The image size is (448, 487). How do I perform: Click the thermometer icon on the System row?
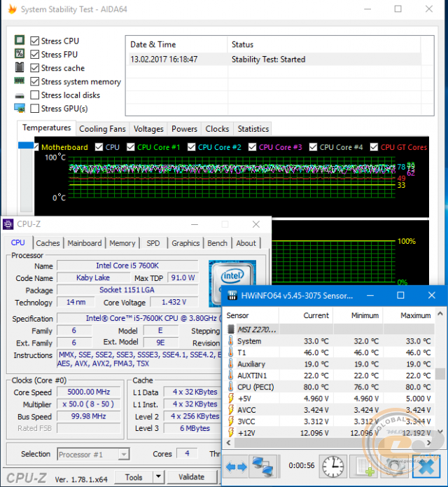pos(230,341)
